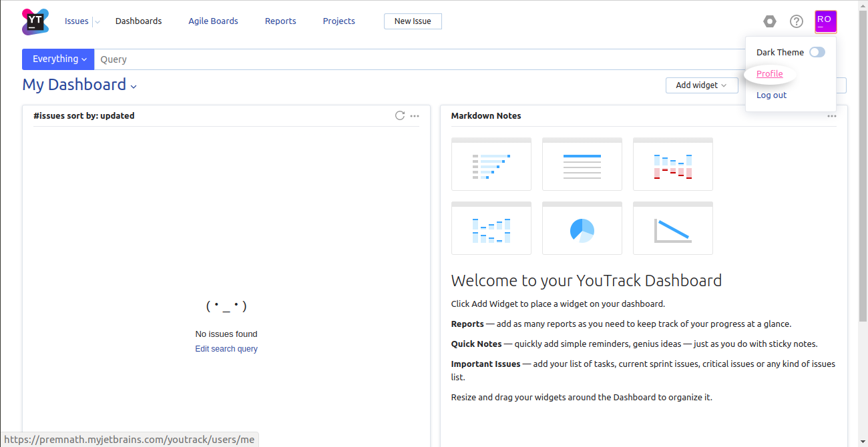Click the pie chart report thumbnail

(x=582, y=228)
